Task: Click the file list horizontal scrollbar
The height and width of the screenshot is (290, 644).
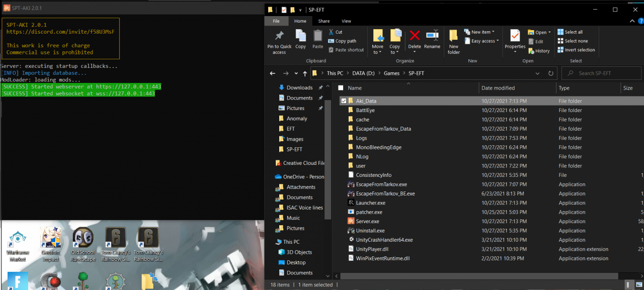Action: pyautogui.click(x=479, y=276)
